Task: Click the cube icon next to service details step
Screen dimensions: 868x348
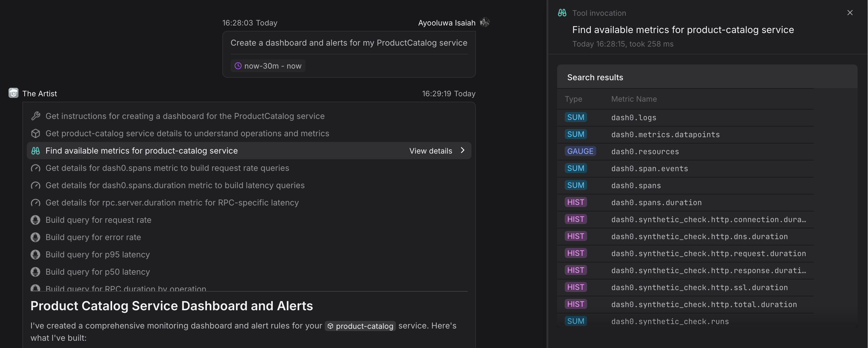Action: pyautogui.click(x=36, y=134)
